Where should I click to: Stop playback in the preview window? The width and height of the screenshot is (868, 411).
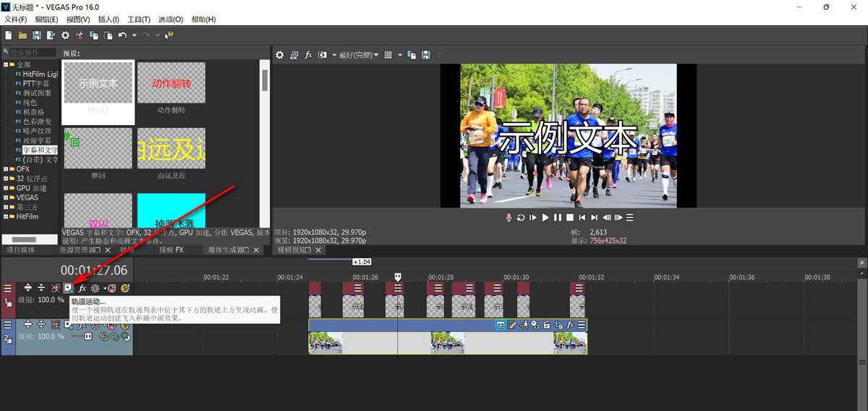coord(570,217)
